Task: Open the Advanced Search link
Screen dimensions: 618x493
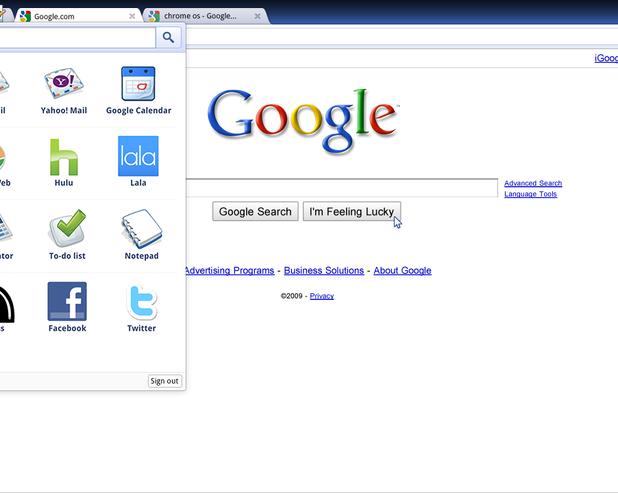Action: pyautogui.click(x=533, y=183)
